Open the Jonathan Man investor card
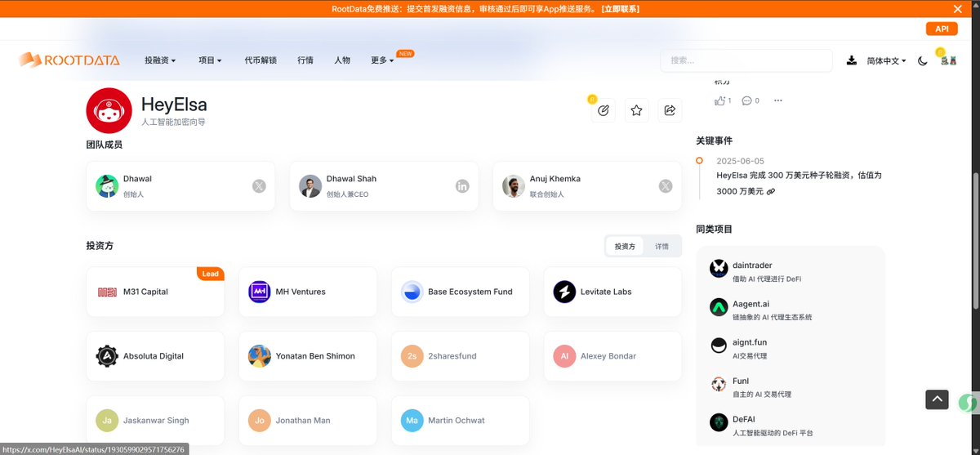 tap(308, 421)
